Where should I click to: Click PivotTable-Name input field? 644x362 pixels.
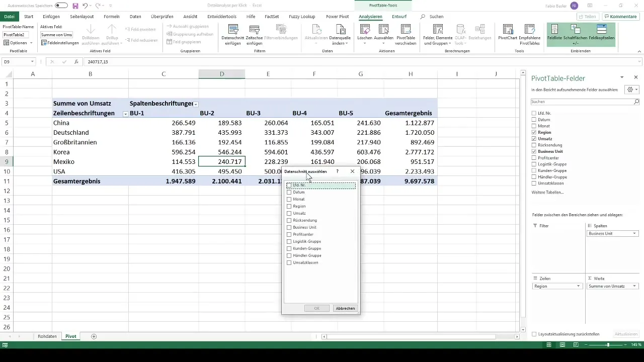pyautogui.click(x=16, y=35)
